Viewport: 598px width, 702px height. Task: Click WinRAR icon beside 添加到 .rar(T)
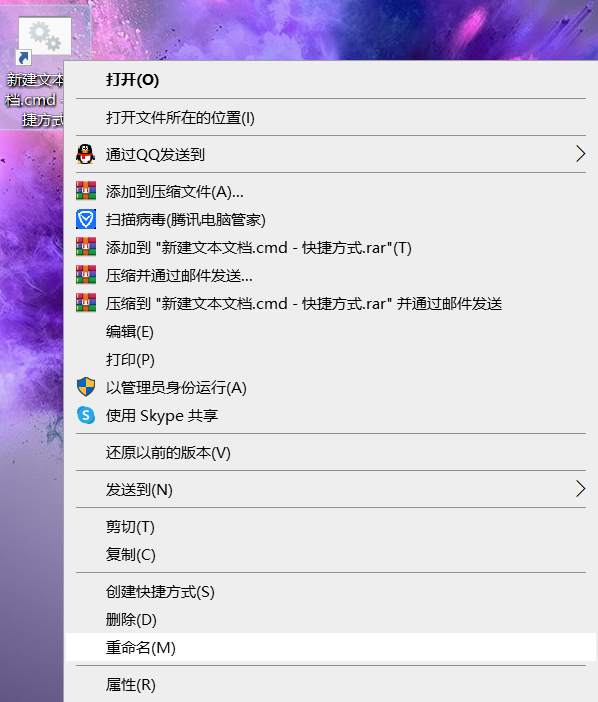click(x=86, y=247)
